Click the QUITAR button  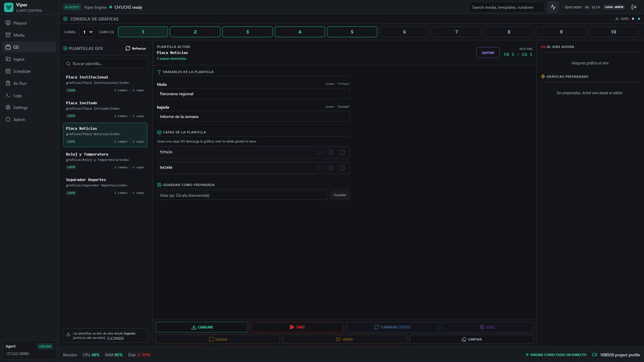tap(488, 53)
